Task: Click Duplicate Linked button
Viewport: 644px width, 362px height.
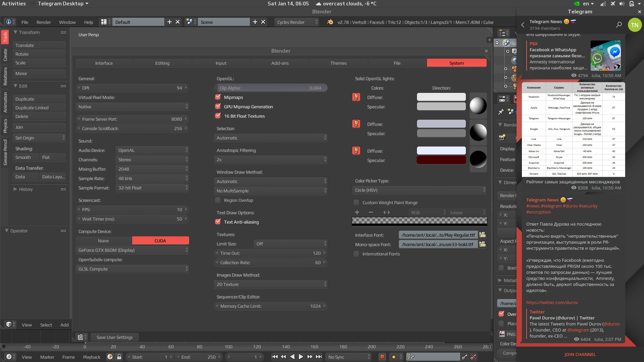Action: point(39,108)
